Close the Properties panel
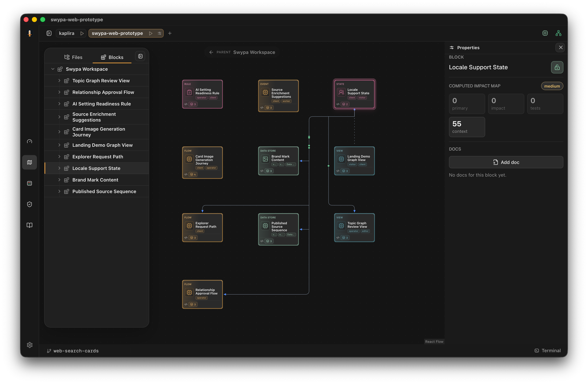 tap(560, 47)
